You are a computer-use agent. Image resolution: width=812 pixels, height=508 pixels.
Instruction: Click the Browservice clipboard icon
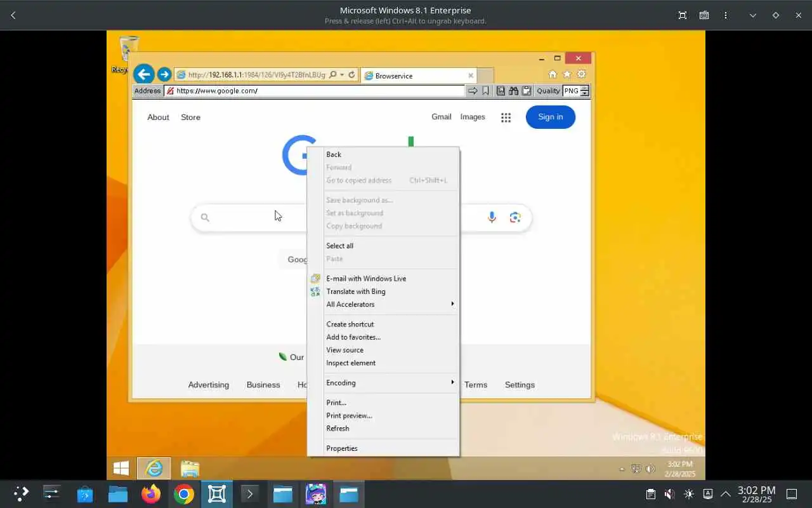coord(527,91)
